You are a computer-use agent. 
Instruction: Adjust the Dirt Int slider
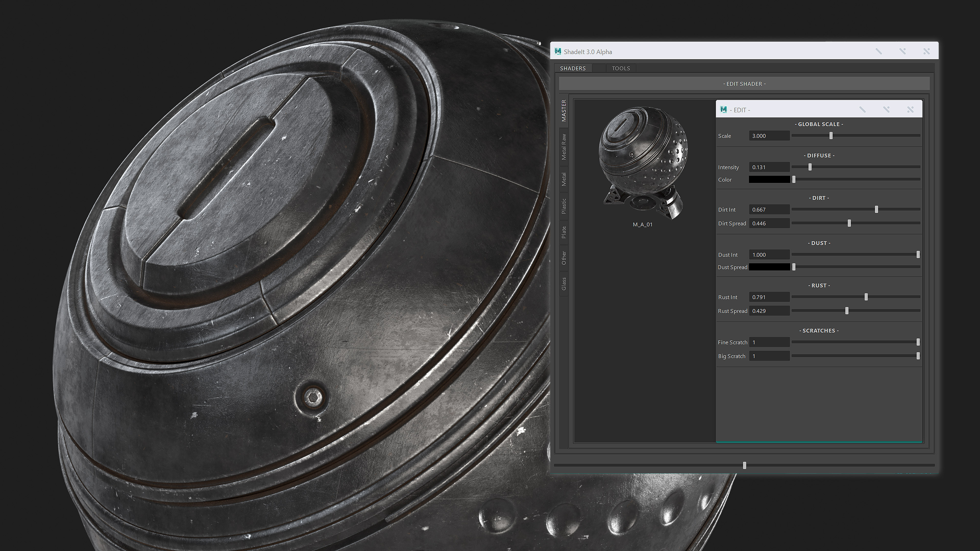point(877,209)
